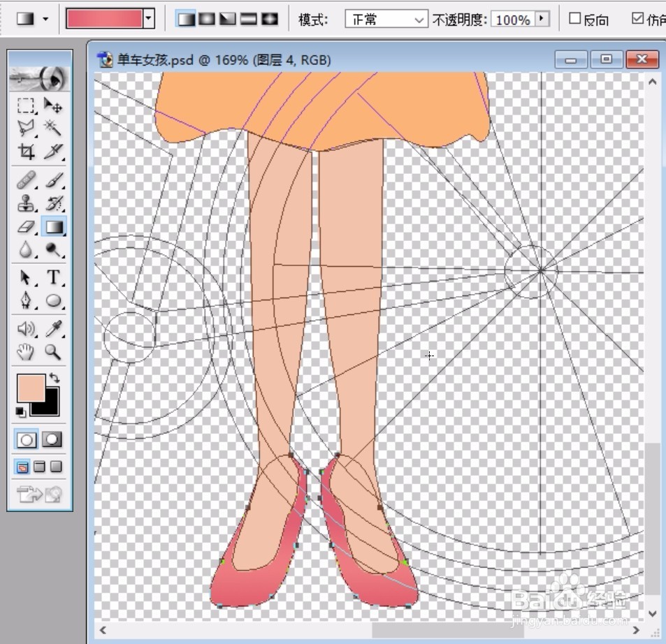Select the Audio Annotation tool
The image size is (666, 644).
click(x=26, y=328)
